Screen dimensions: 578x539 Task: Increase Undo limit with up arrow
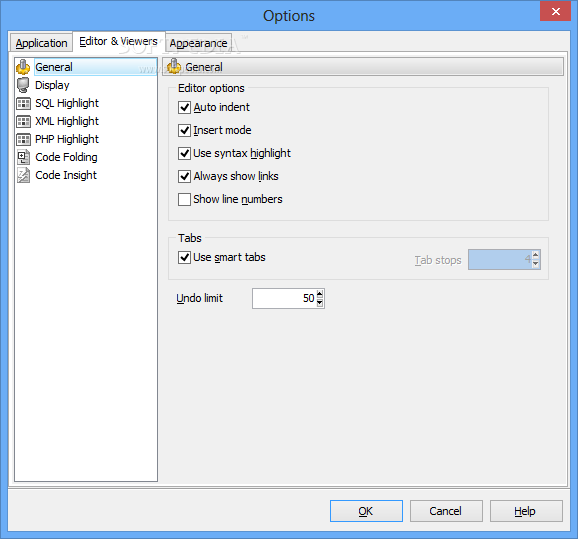tap(320, 294)
